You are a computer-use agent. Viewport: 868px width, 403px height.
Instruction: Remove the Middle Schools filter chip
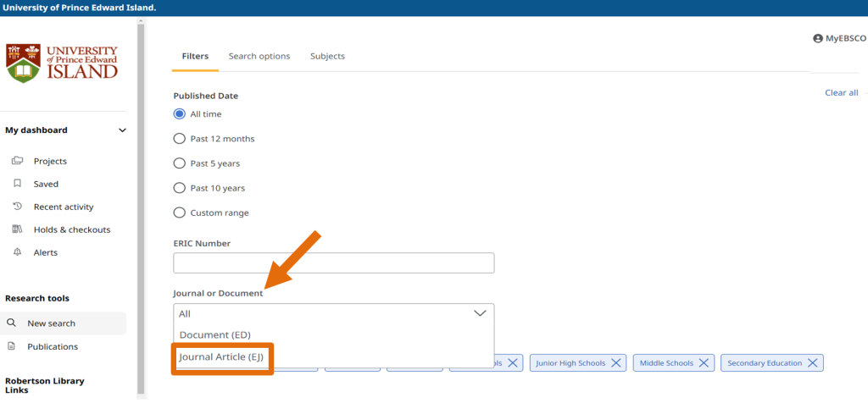pyautogui.click(x=700, y=363)
